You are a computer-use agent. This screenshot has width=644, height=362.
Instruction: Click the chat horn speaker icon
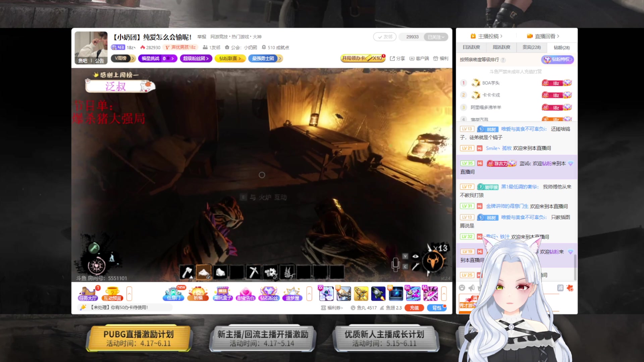click(471, 288)
